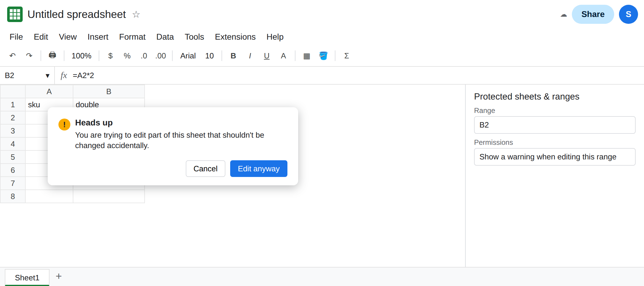Click the Range input containing B2
The width and height of the screenshot is (644, 286).
555,125
